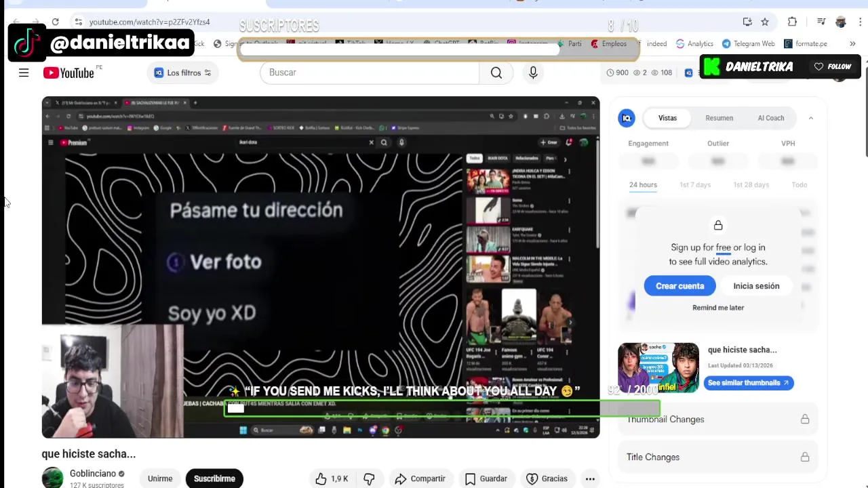Click the main video player area

(321, 267)
